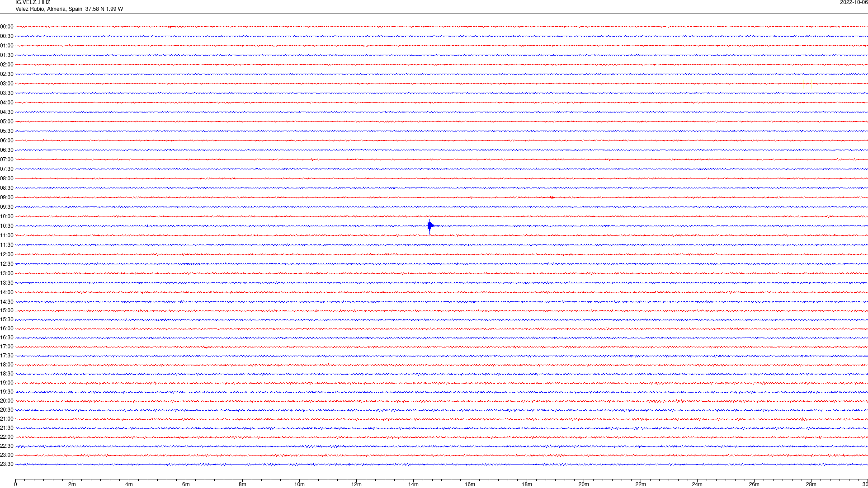Select the 07:00 time row label
Viewport: 868px width, 488px height.
(7, 160)
